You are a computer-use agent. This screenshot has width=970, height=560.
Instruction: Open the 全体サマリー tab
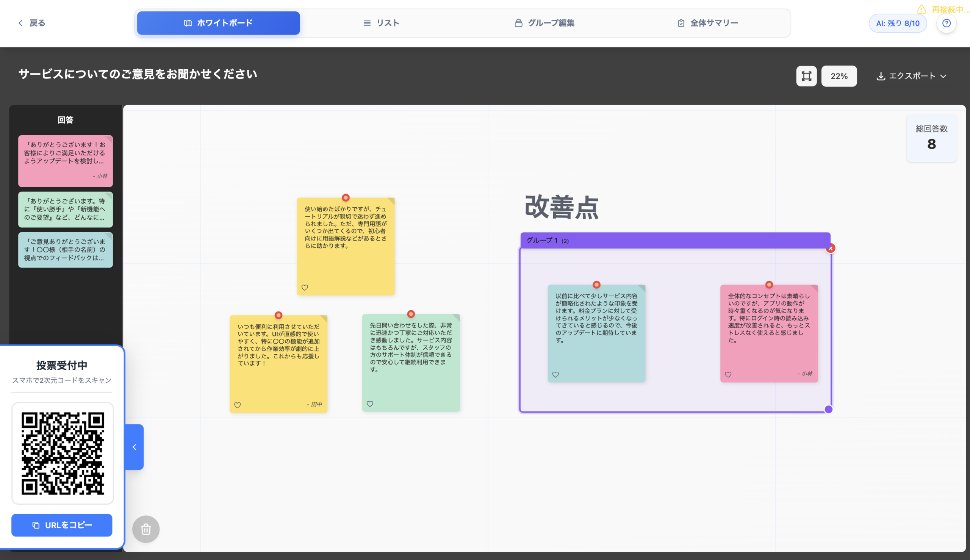(x=713, y=23)
